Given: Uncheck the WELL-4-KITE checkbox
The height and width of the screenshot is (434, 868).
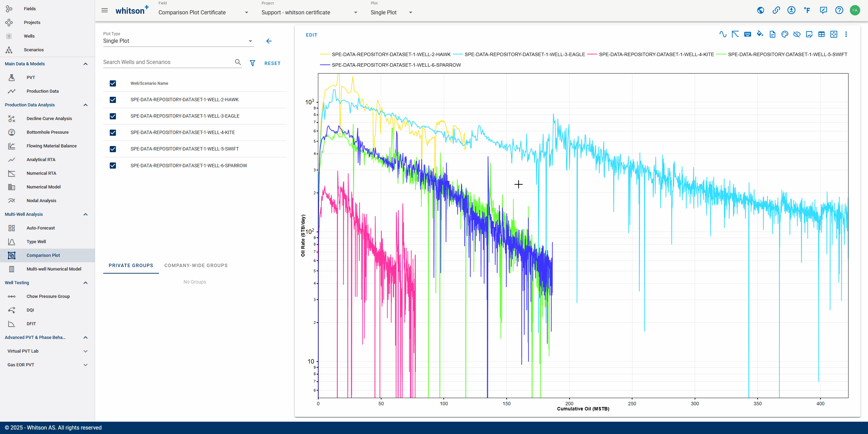Looking at the screenshot, I should point(113,133).
